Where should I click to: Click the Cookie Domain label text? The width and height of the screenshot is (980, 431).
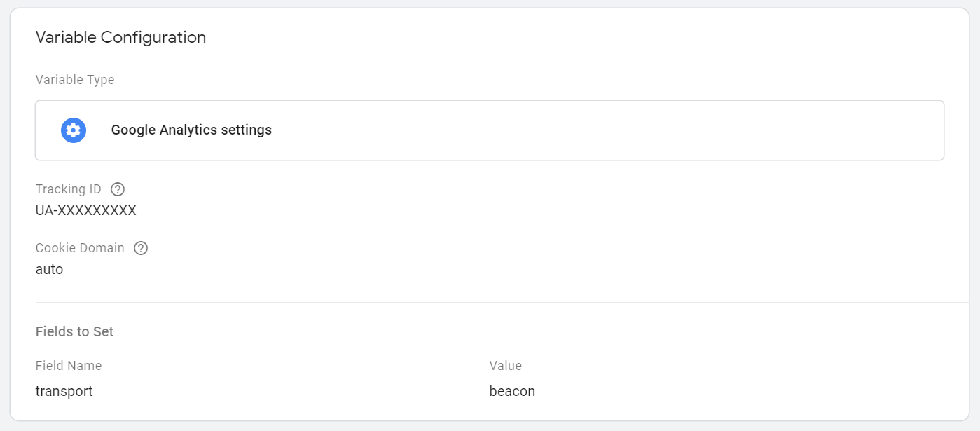pos(80,248)
